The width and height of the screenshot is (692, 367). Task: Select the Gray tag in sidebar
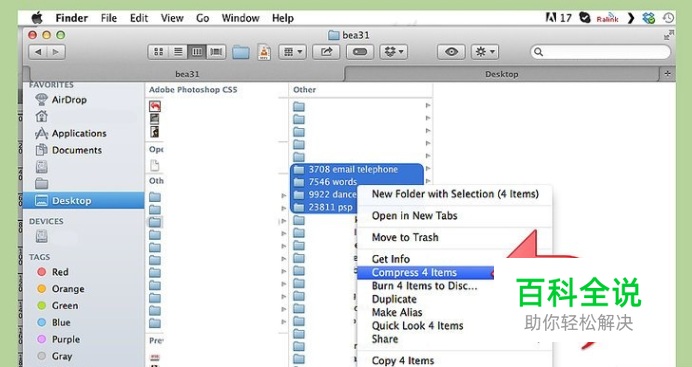55,356
